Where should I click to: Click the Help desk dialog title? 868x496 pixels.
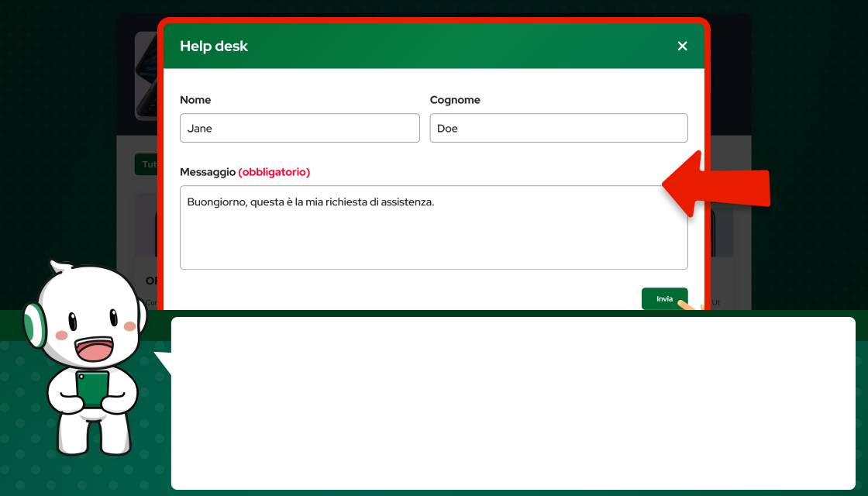pyautogui.click(x=214, y=46)
